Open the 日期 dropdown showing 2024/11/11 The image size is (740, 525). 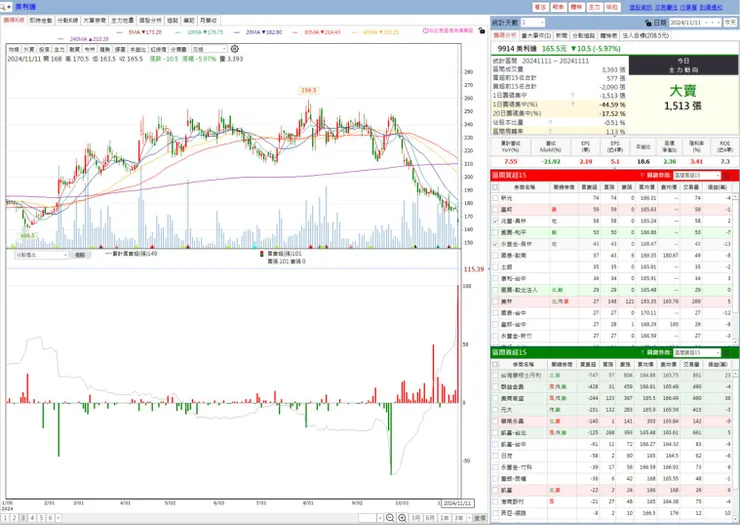695,23
